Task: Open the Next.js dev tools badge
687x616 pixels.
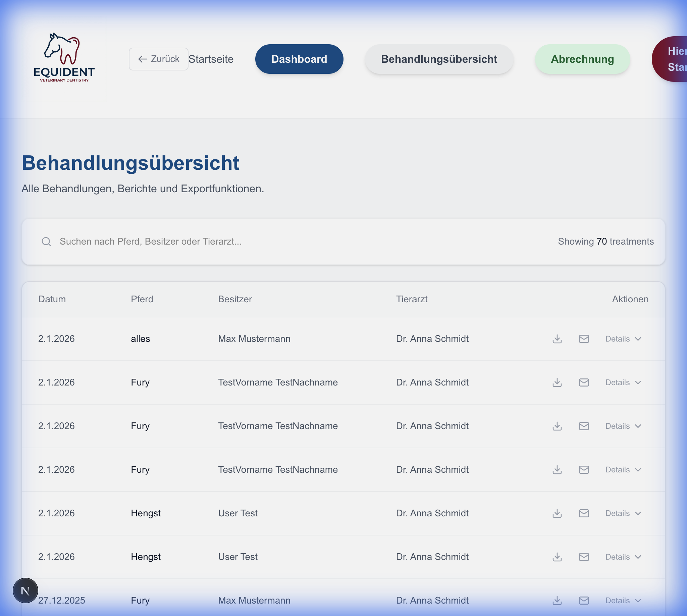Action: [25, 591]
